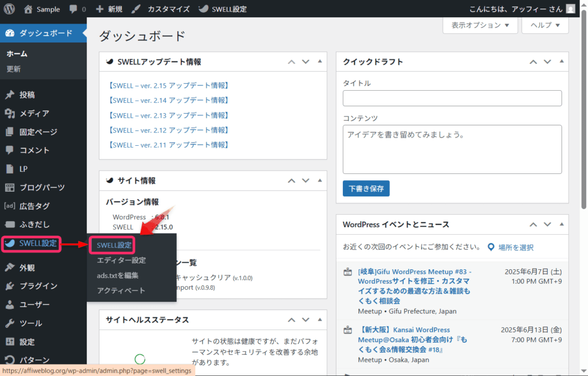Screen dimensions: 588x376
Task: Click the ブログパーツ icon in sidebar
Action: click(x=10, y=188)
